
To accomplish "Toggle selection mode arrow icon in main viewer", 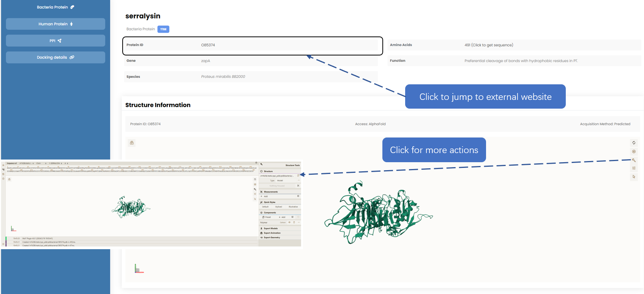I will coord(634,177).
